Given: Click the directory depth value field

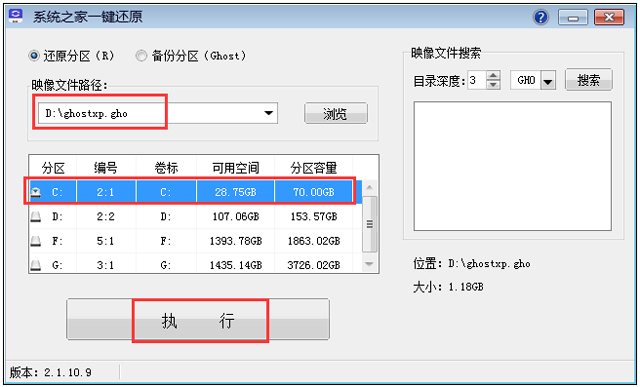Looking at the screenshot, I should pos(476,80).
